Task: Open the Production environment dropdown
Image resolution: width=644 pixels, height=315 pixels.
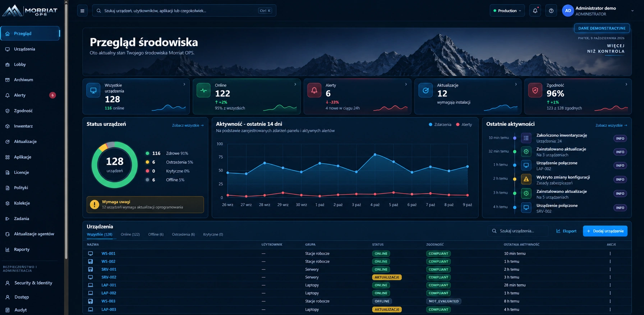Action: (507, 11)
